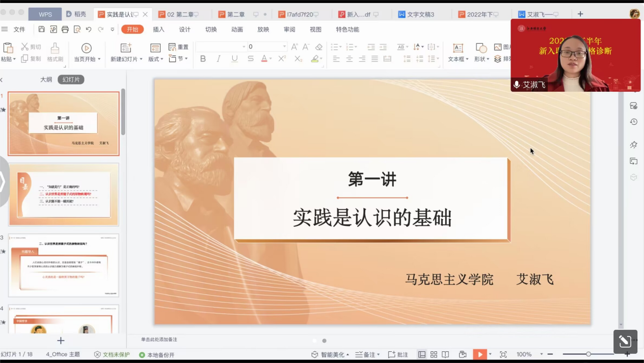Click the Print Preview icon
This screenshot has height=363, width=644.
pos(77,30)
